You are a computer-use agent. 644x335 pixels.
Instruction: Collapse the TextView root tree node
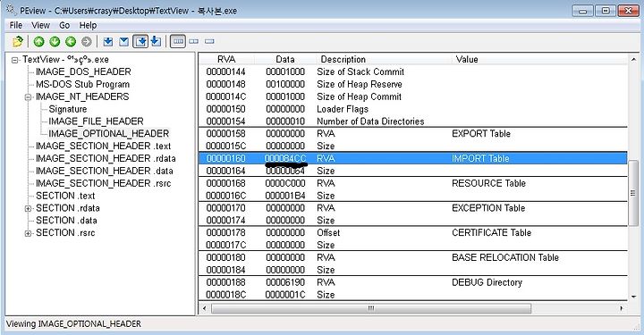pyautogui.click(x=15, y=60)
